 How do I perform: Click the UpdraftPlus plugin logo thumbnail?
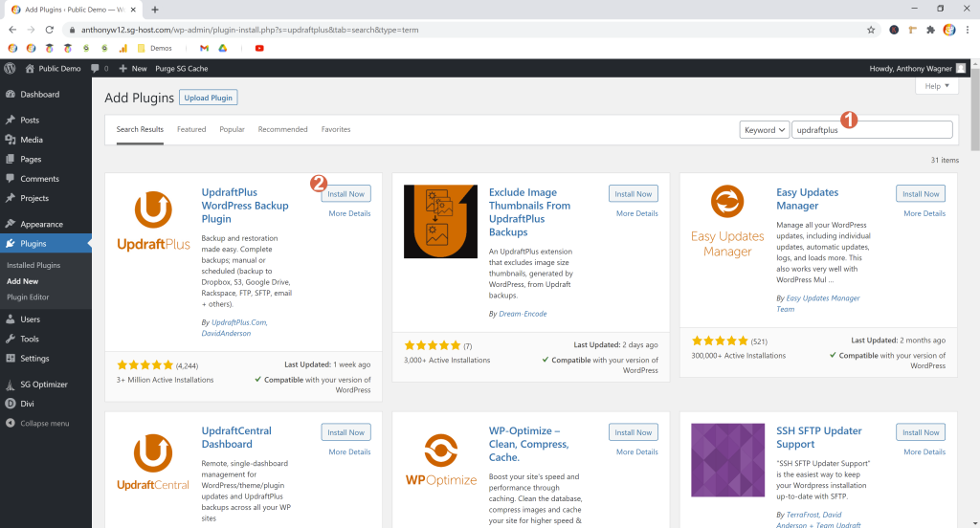click(x=153, y=221)
